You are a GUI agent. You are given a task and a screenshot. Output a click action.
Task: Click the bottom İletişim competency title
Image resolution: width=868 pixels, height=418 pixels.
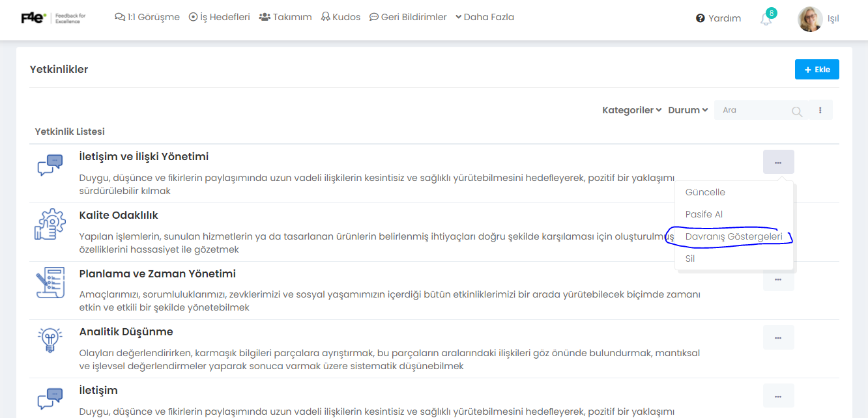pyautogui.click(x=98, y=390)
